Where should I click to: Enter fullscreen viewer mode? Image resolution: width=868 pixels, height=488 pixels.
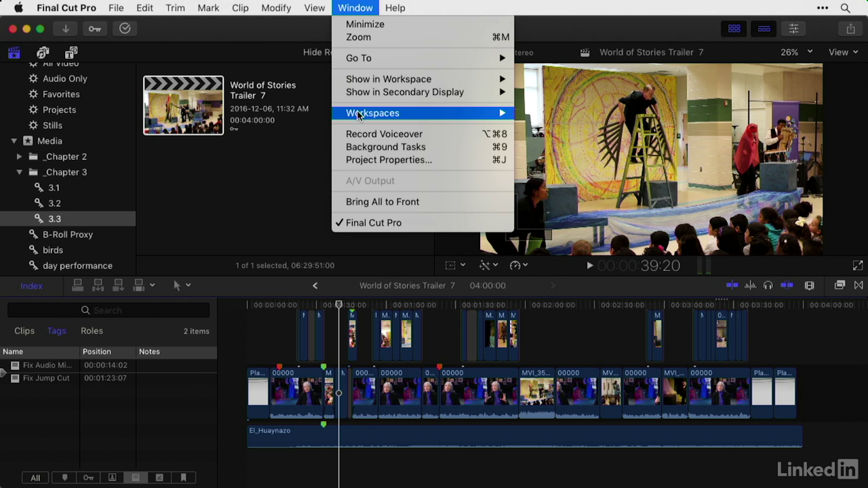(858, 266)
